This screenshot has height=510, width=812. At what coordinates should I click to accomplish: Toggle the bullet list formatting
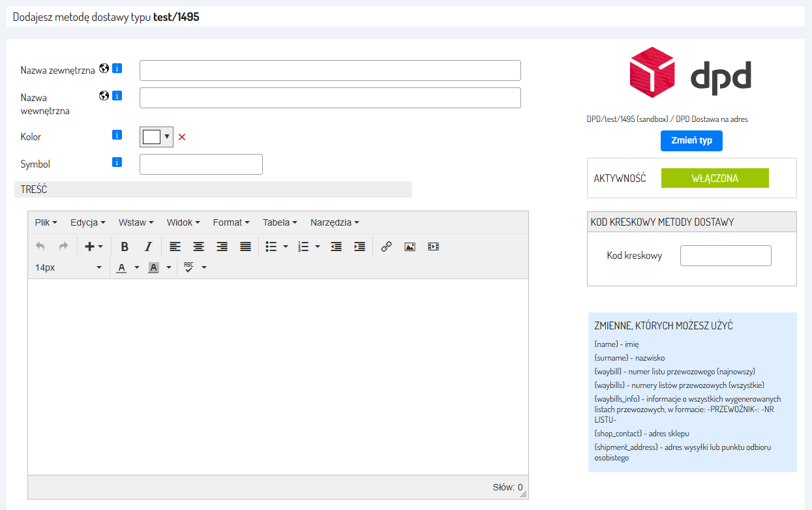(271, 247)
